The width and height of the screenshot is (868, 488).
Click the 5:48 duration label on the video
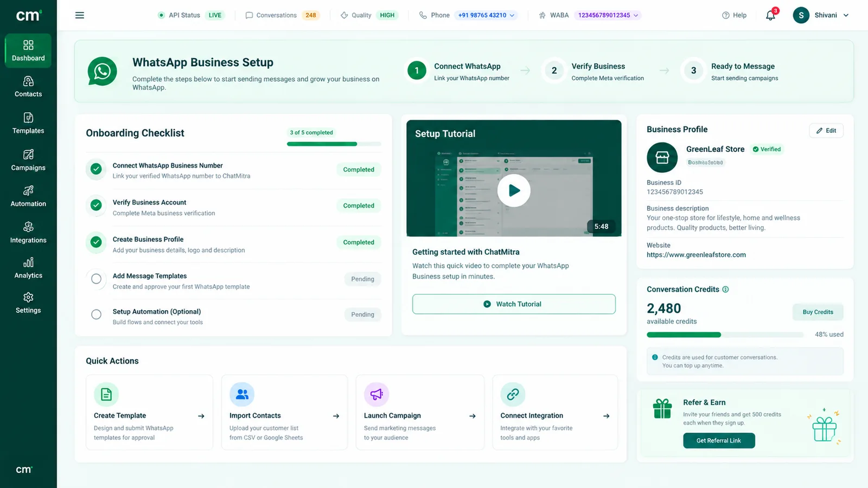[601, 227]
